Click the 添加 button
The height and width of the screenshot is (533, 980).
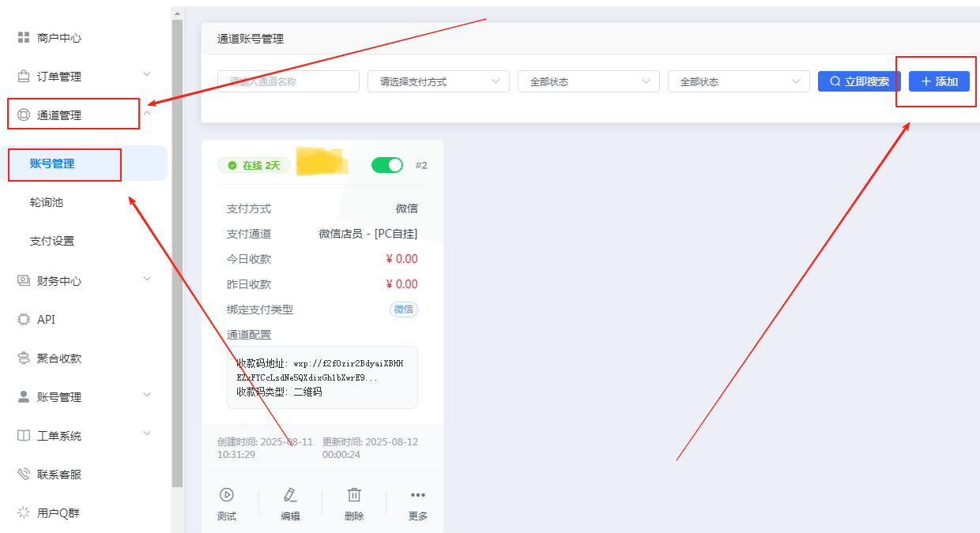[939, 81]
